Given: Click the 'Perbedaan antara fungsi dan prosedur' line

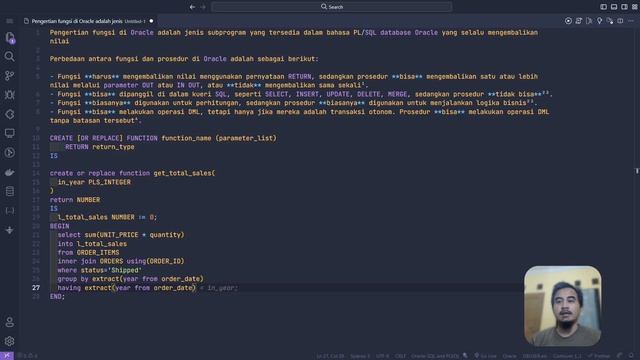Looking at the screenshot, I should (184, 59).
